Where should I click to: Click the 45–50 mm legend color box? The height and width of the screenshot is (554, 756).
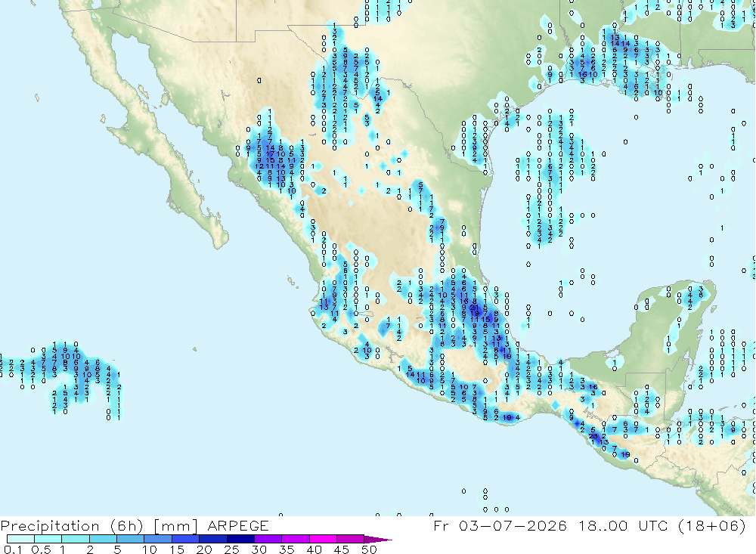coord(350,539)
